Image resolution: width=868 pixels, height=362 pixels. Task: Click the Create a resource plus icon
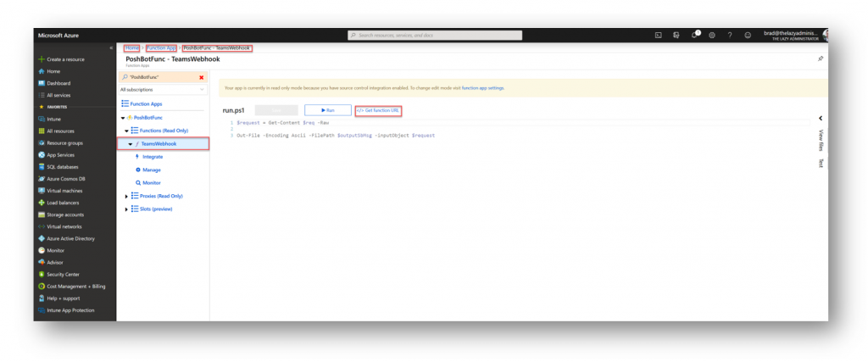(x=41, y=59)
